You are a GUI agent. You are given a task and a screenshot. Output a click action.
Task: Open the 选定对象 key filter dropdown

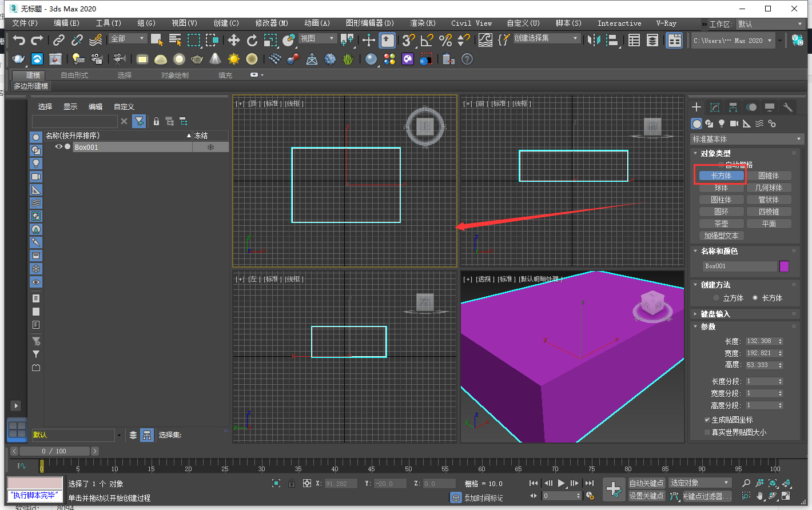(700, 483)
